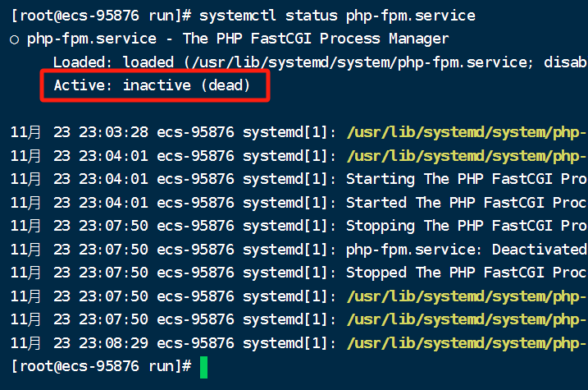The image size is (588, 390).
Task: Click the 23:07:50 timestamp on Stopping line
Action: 113,226
